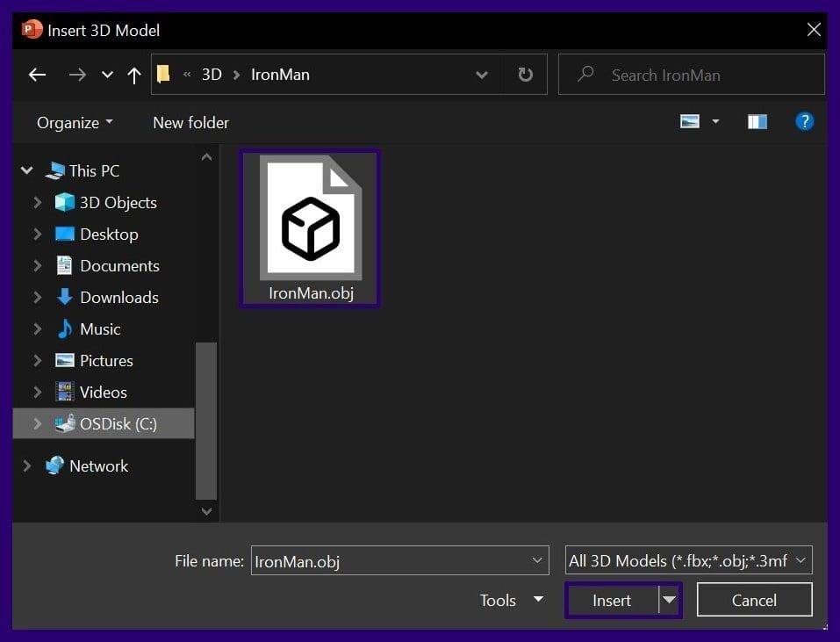Open the File name dropdown arrow
Screen dimensions: 840x642
[x=537, y=560]
